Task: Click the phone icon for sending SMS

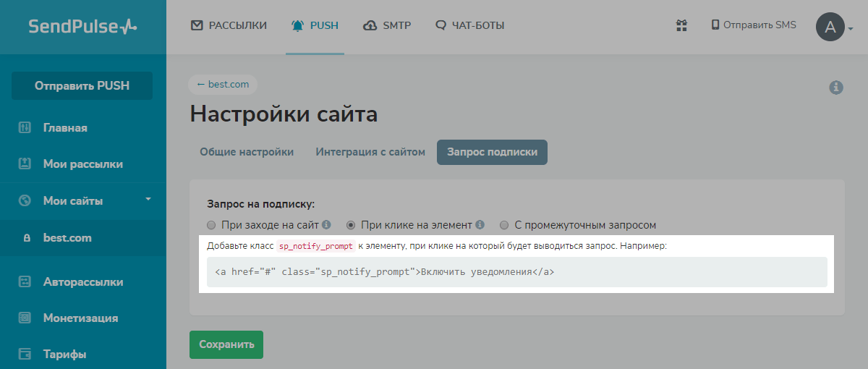Action: click(715, 25)
